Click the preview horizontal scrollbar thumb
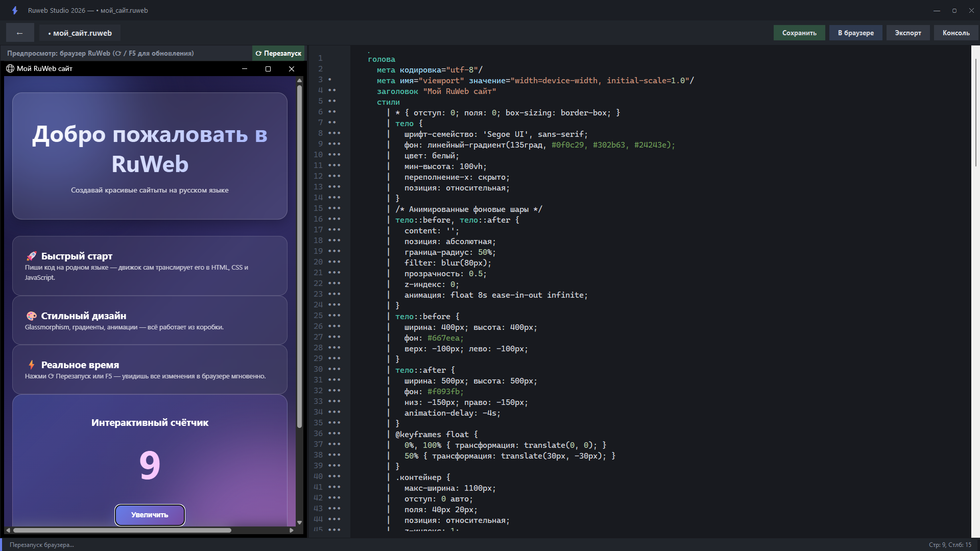 coord(122,530)
